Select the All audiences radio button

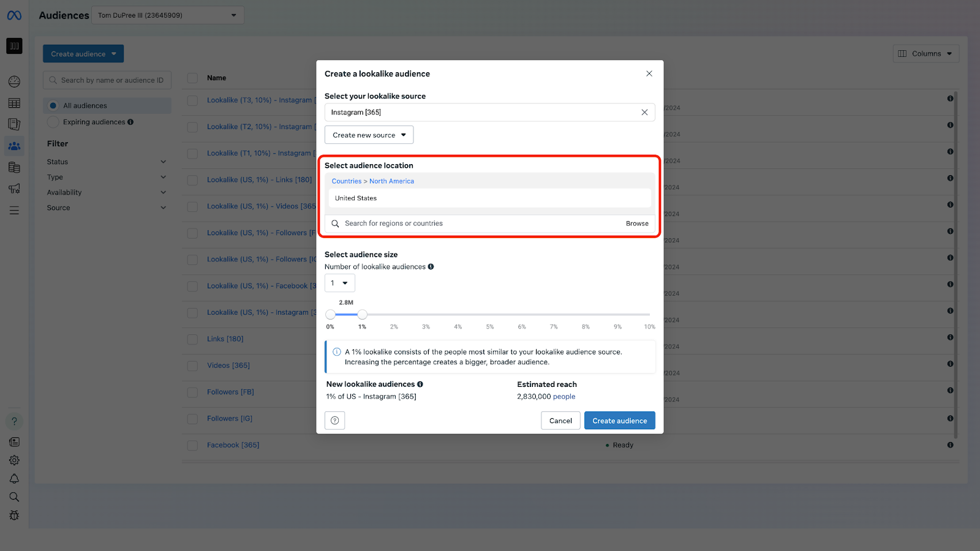tap(53, 105)
